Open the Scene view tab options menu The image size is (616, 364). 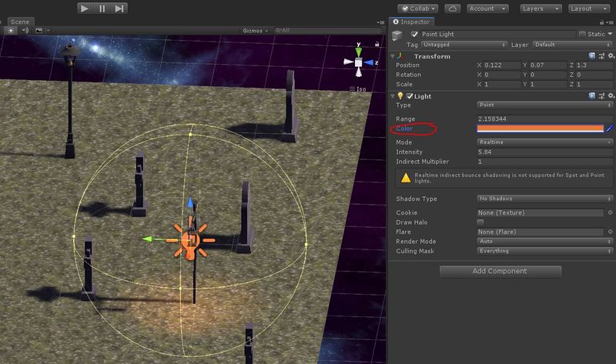tap(380, 22)
